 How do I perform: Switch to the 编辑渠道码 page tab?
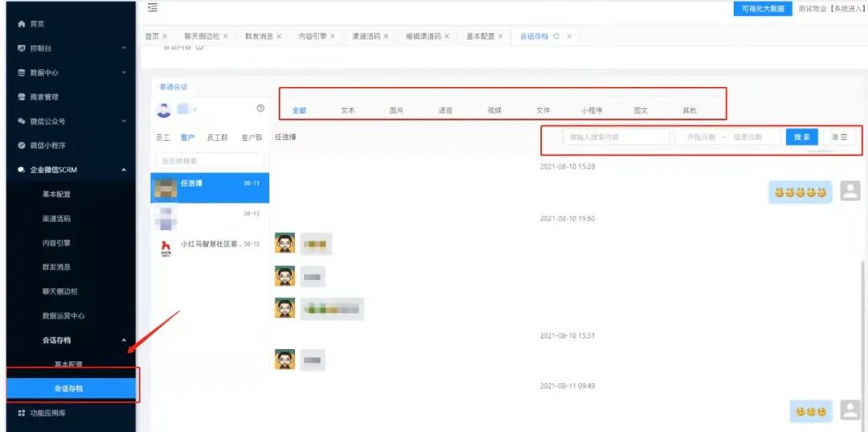424,36
